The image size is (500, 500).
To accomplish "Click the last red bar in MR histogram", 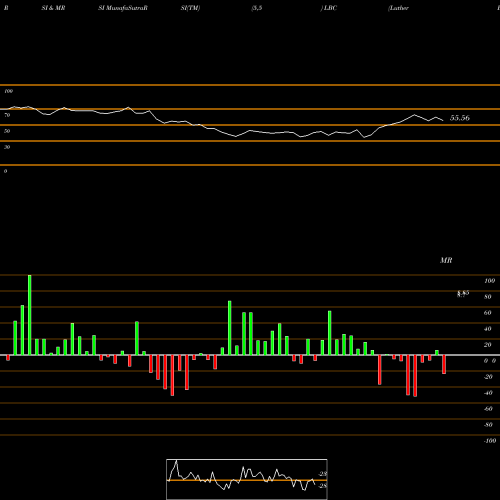I will point(444,364).
